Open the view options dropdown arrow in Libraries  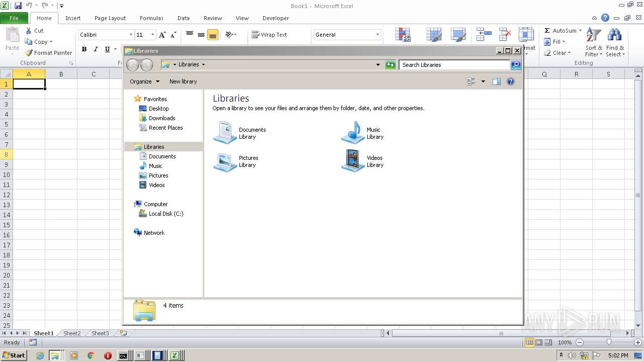pyautogui.click(x=483, y=81)
